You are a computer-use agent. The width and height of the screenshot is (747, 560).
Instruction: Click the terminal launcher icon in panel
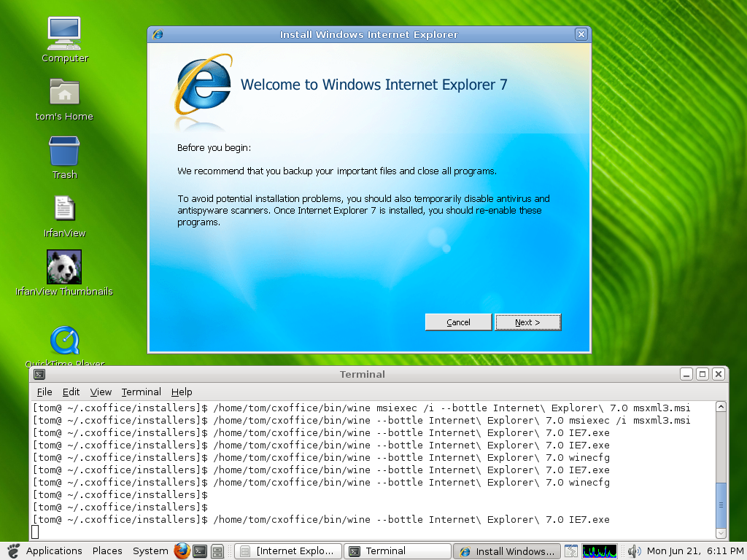point(199,551)
